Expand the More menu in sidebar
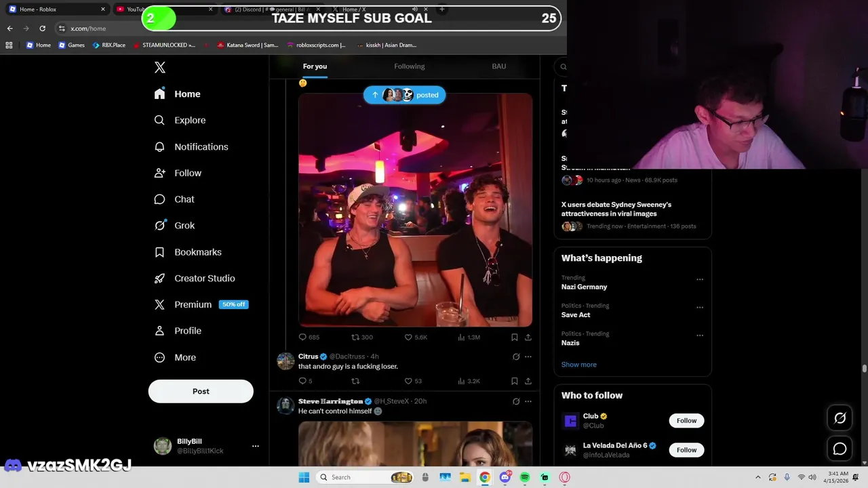Screen dimensions: 868x488 click(175, 357)
